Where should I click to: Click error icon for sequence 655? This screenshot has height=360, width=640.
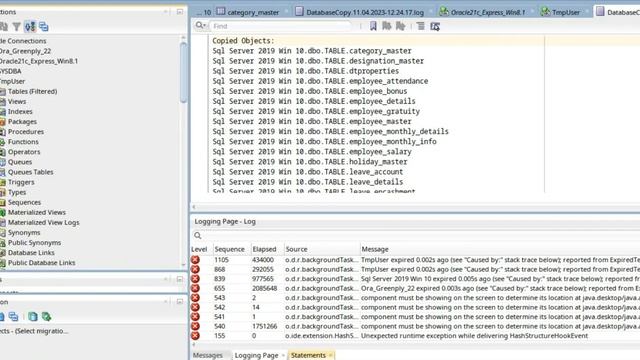(x=196, y=288)
